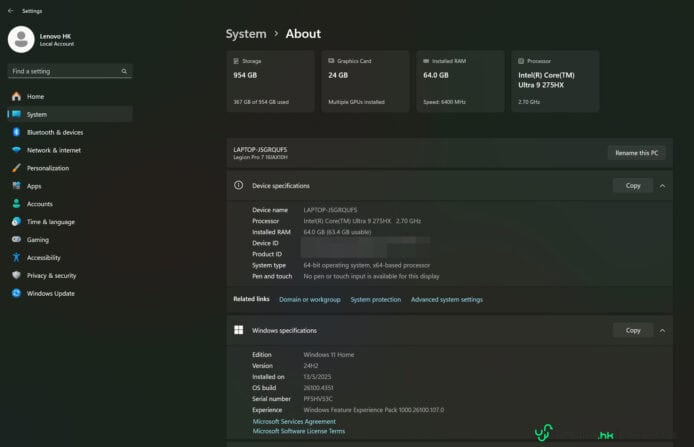Open the Windows Update icon
Screen dimensions: 694x447
click(16, 293)
